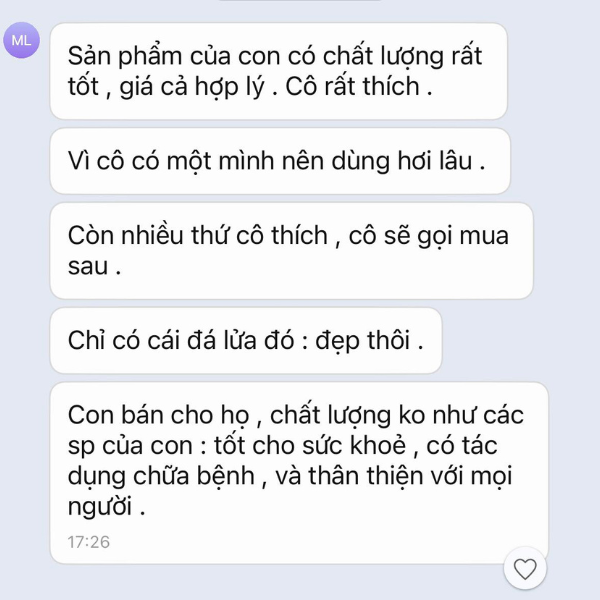Tap the heart reaction icon
The image size is (600, 600).
point(525,569)
